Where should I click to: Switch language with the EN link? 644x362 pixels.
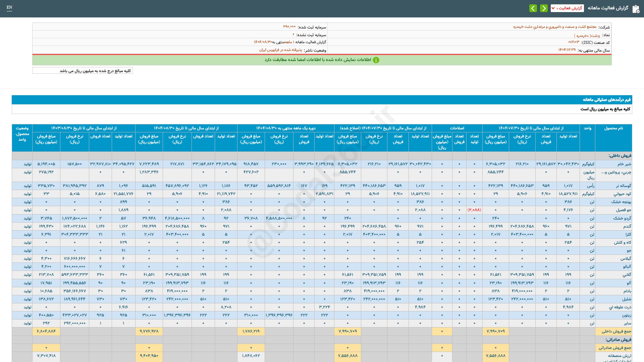tap(9, 7)
